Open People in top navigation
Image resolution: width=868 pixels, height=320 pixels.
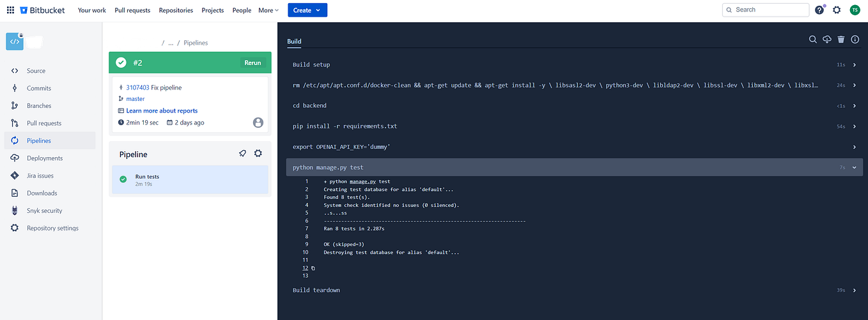point(242,10)
